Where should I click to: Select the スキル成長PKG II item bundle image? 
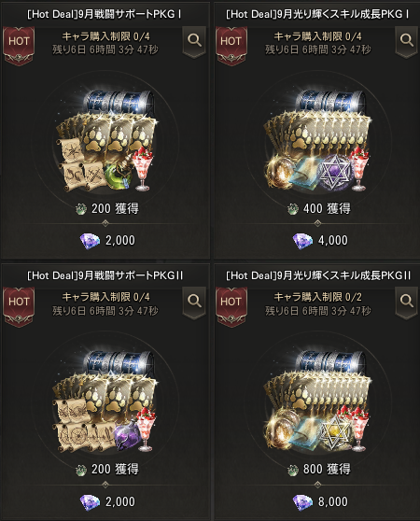point(317,401)
